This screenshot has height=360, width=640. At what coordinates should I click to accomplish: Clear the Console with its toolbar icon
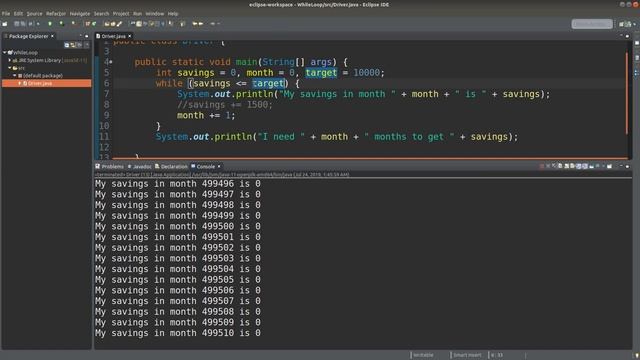pos(560,166)
